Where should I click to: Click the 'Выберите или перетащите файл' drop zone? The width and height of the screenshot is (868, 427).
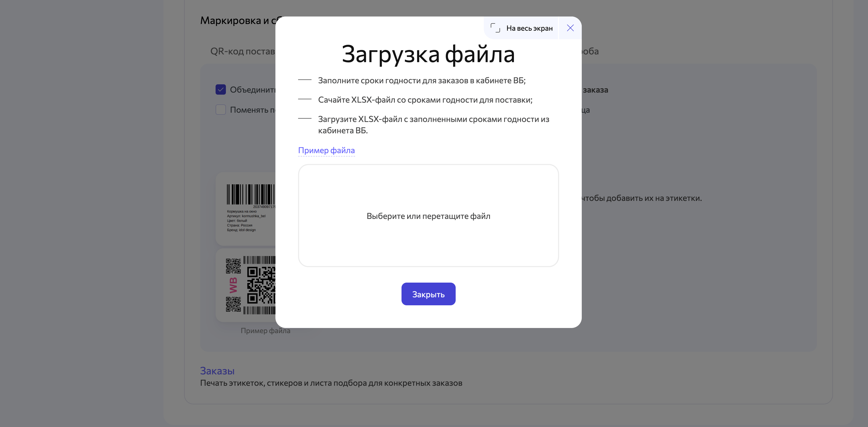pos(428,216)
